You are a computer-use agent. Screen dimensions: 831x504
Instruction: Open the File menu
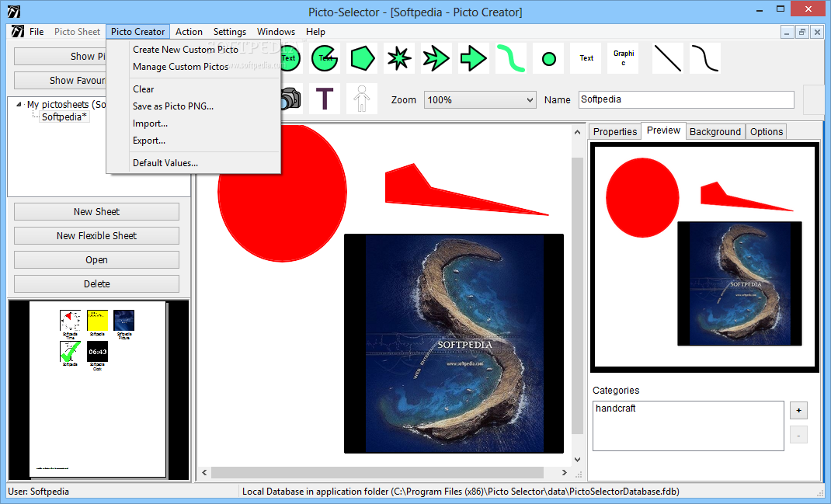point(37,31)
